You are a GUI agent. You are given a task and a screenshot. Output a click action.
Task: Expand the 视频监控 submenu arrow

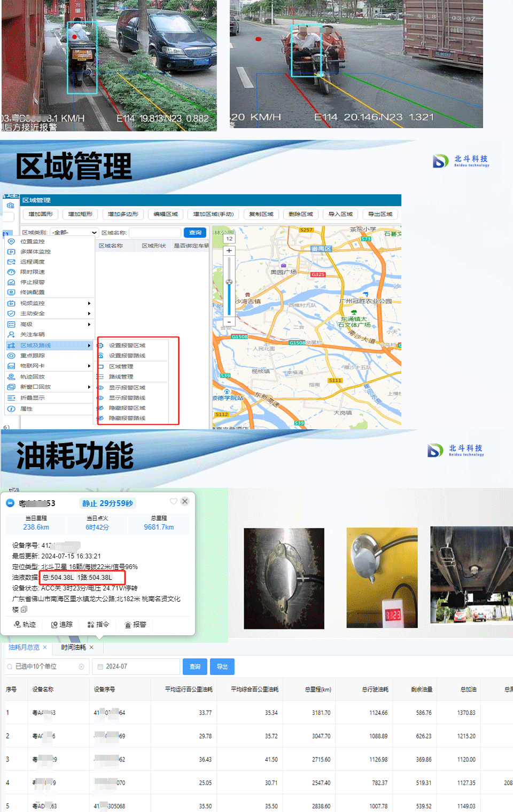click(x=89, y=303)
